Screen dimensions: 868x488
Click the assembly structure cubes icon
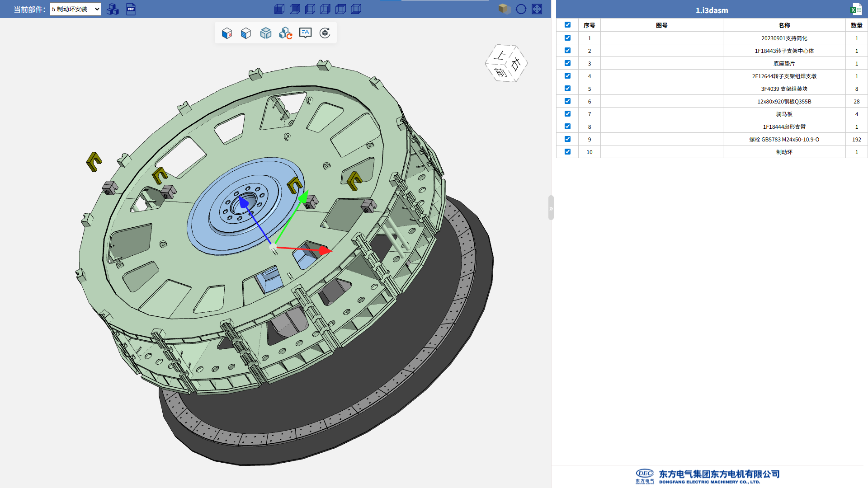[113, 9]
